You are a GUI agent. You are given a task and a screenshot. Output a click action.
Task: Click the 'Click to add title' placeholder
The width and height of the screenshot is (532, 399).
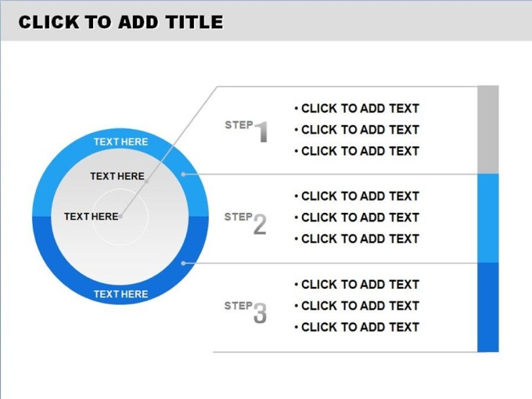[x=120, y=23]
